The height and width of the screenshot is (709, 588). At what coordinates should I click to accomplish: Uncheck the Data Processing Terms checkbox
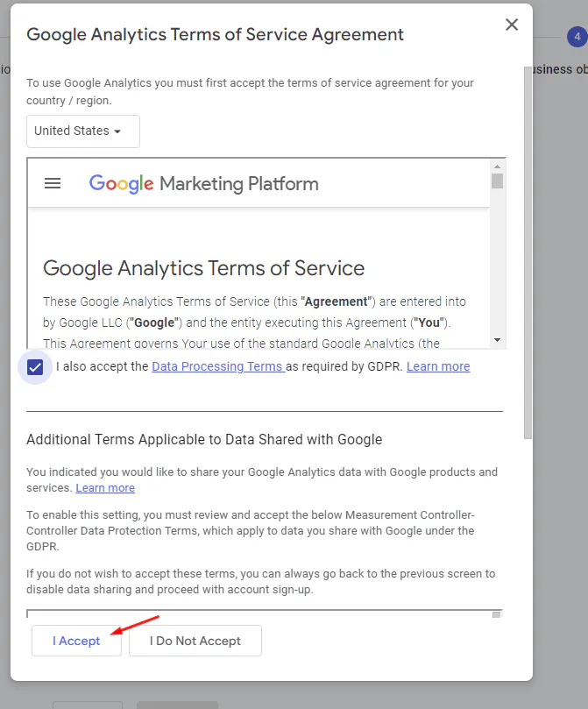tap(35, 367)
